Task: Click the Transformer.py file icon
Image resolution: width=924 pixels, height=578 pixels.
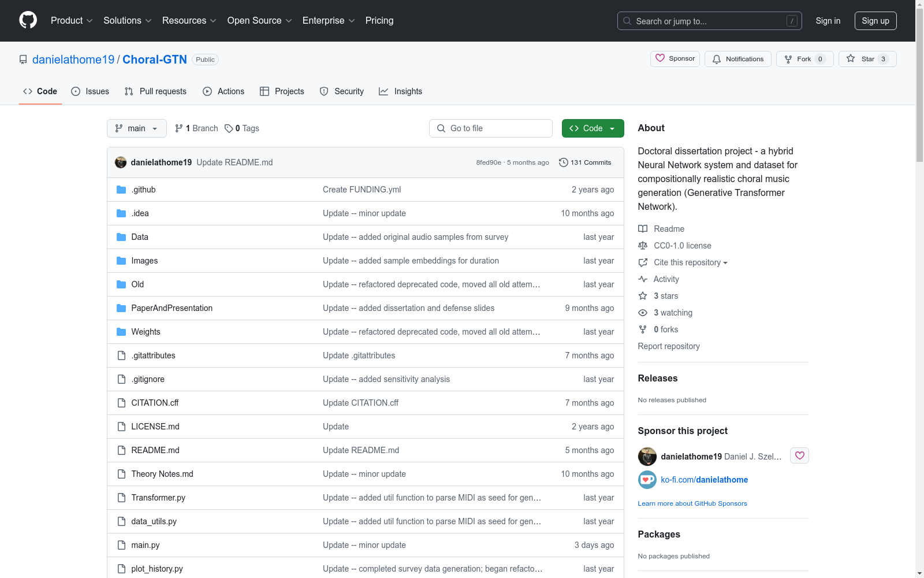Action: point(121,498)
